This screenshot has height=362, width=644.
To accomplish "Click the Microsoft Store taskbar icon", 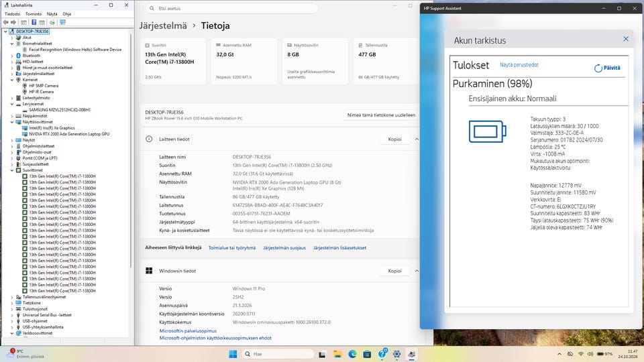I will (367, 354).
